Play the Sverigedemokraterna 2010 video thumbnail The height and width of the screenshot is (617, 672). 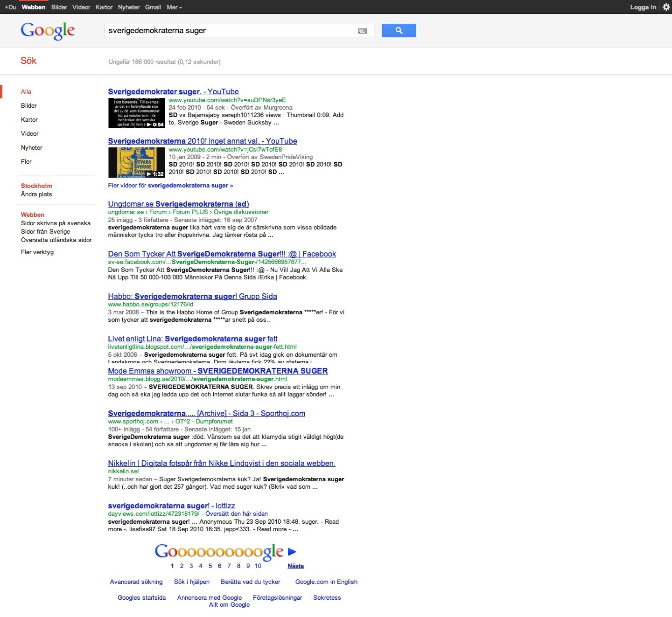click(x=136, y=162)
